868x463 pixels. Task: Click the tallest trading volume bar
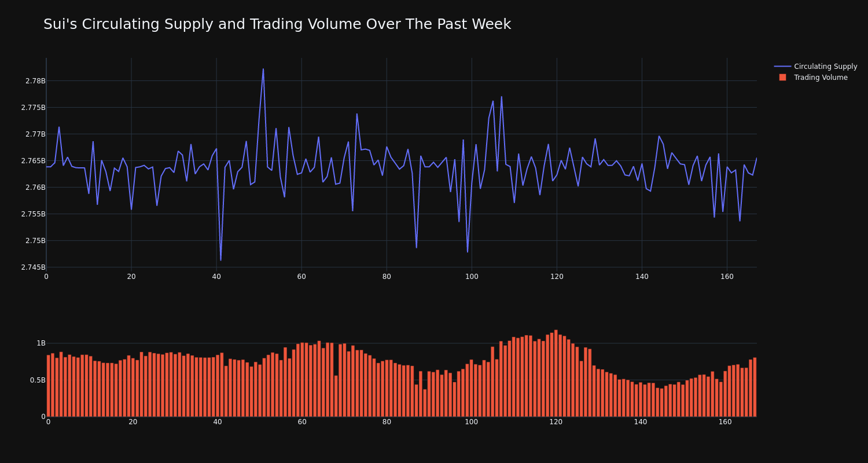coord(556,373)
